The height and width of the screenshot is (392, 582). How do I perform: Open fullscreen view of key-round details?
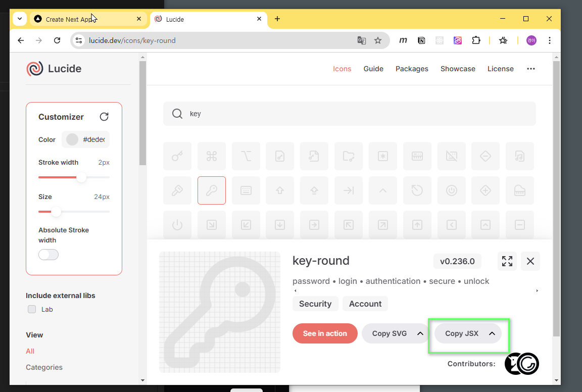(x=507, y=261)
